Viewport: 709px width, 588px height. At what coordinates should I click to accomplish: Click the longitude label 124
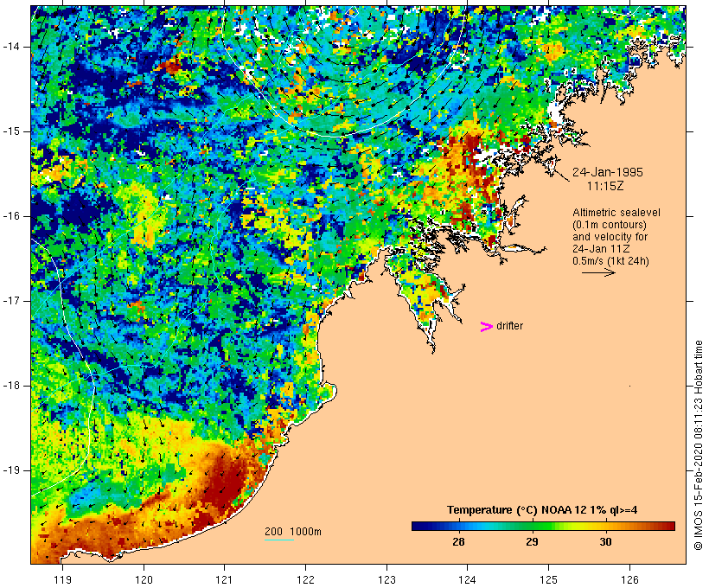467,579
